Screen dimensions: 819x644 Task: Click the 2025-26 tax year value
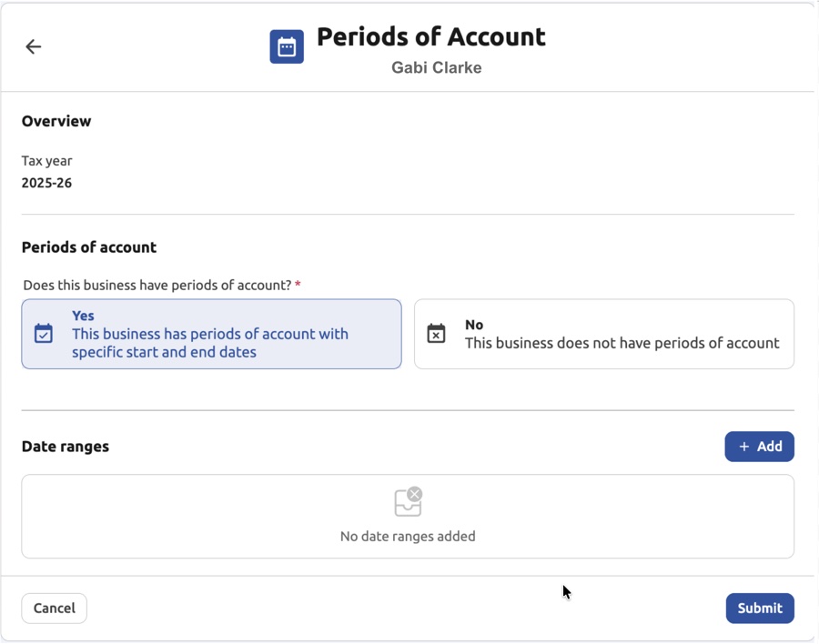(x=47, y=182)
